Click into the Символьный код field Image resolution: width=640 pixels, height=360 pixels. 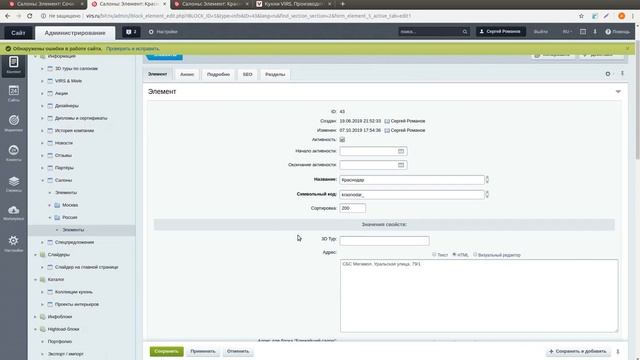[x=412, y=195]
